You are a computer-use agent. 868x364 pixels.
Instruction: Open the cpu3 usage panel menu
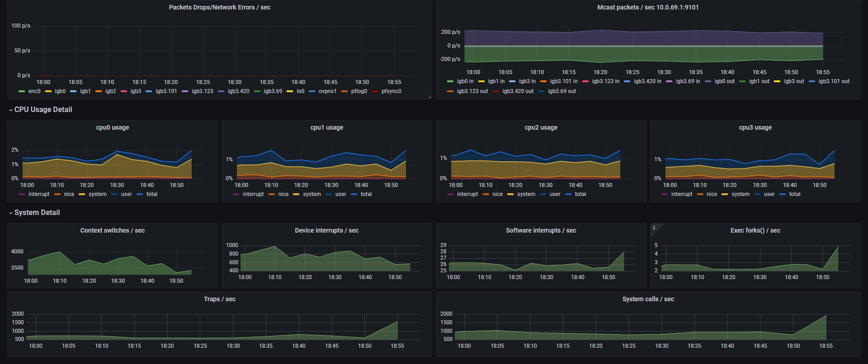(755, 127)
